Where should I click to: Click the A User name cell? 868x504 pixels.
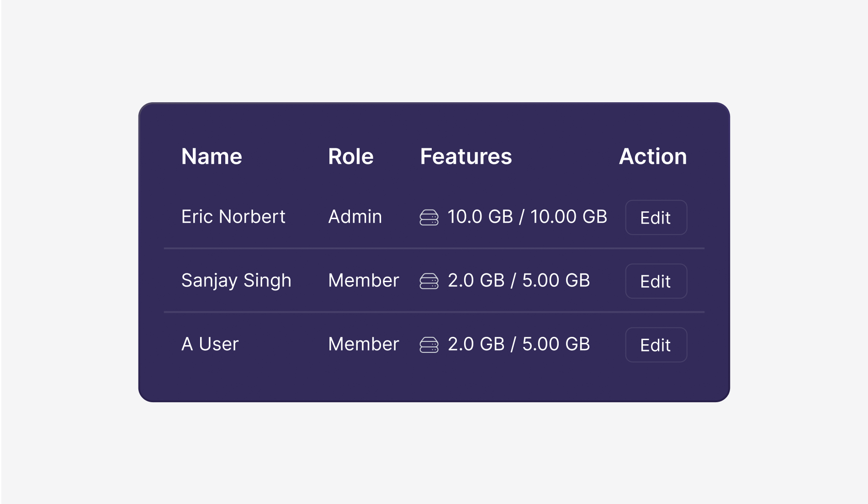210,344
